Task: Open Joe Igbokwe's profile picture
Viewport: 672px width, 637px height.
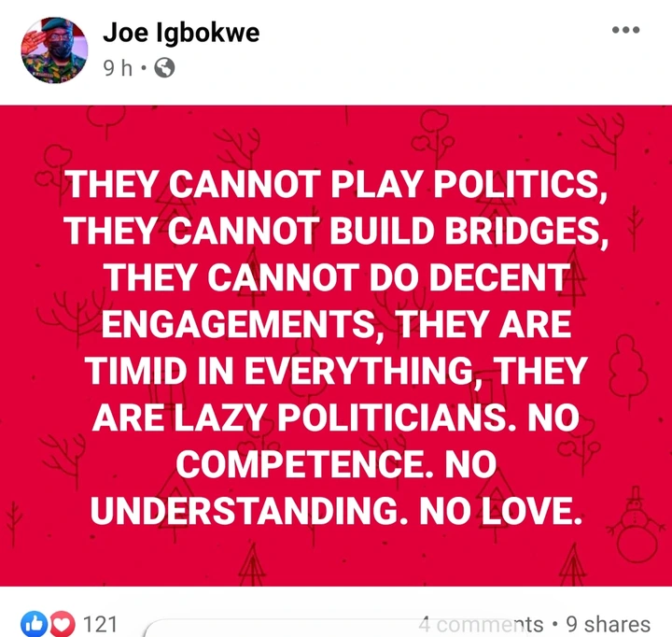Action: [x=54, y=50]
